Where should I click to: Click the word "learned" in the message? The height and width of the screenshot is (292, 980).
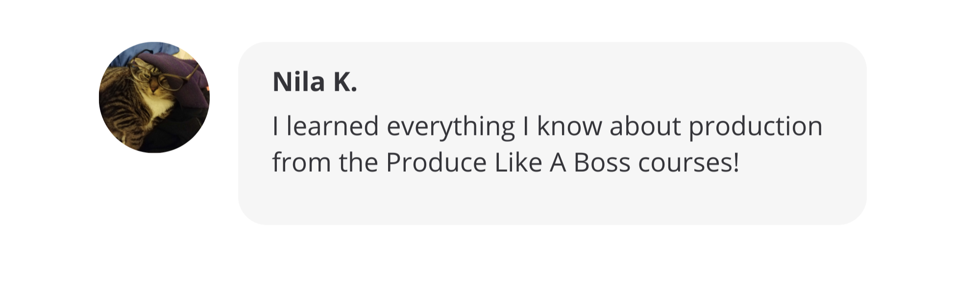point(333,127)
